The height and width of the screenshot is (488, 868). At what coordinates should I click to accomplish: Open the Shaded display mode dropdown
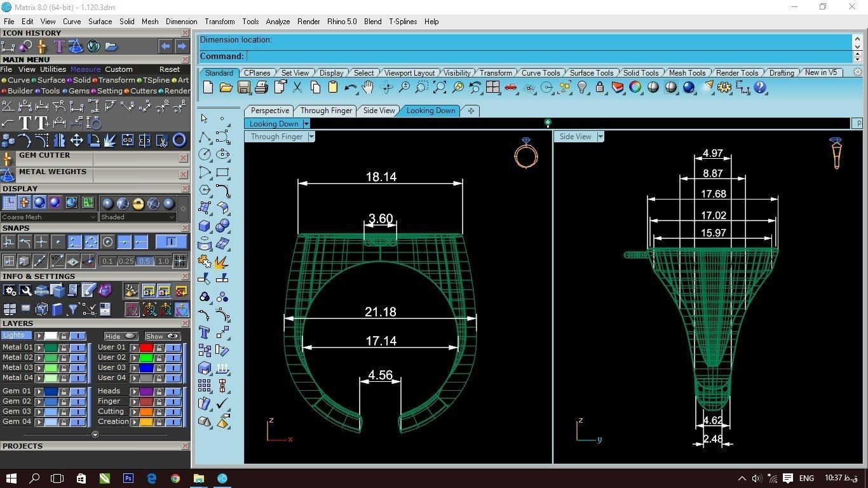click(137, 217)
